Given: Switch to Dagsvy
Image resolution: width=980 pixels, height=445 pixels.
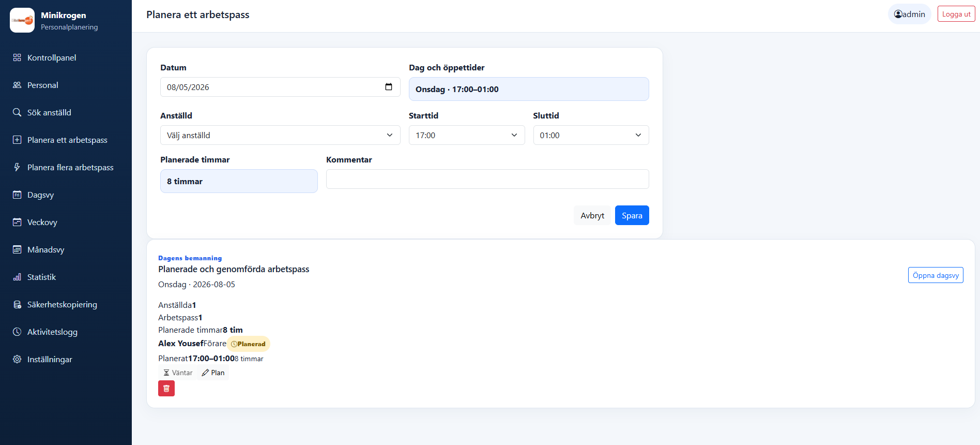Looking at the screenshot, I should (x=66, y=195).
